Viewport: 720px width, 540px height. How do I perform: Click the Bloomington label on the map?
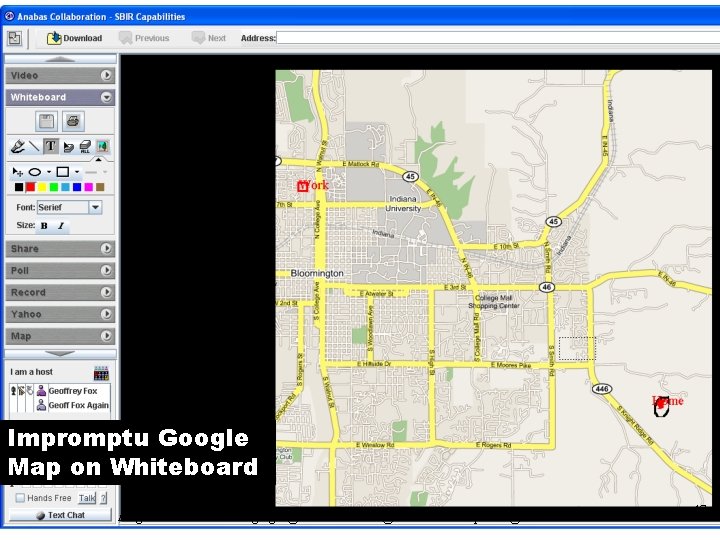(x=317, y=273)
